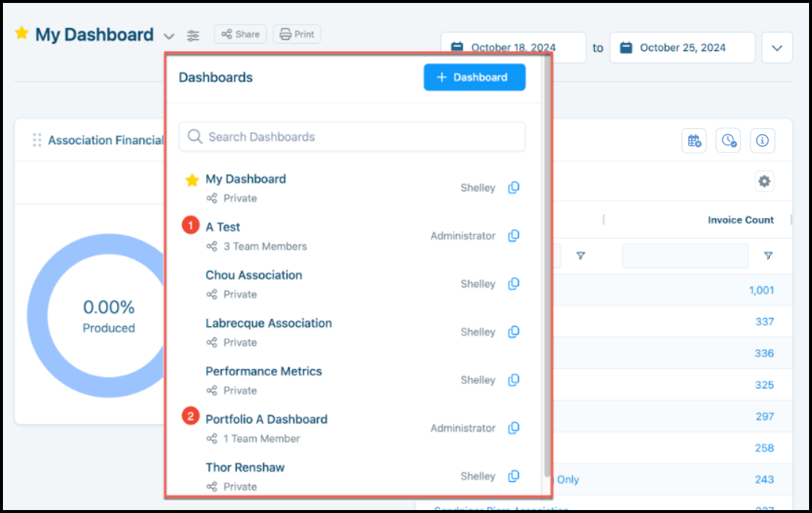Duplicate Thor Renshaw with copy icon

click(x=513, y=476)
